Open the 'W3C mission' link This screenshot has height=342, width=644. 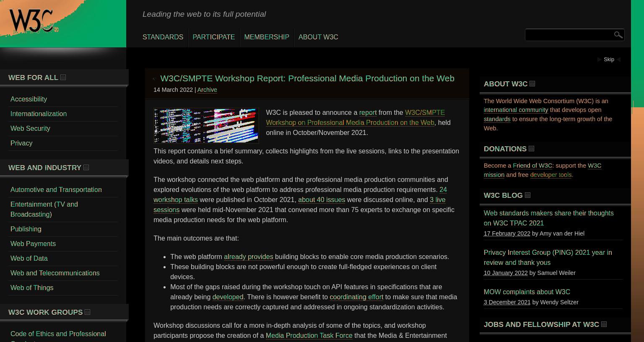[x=494, y=175]
